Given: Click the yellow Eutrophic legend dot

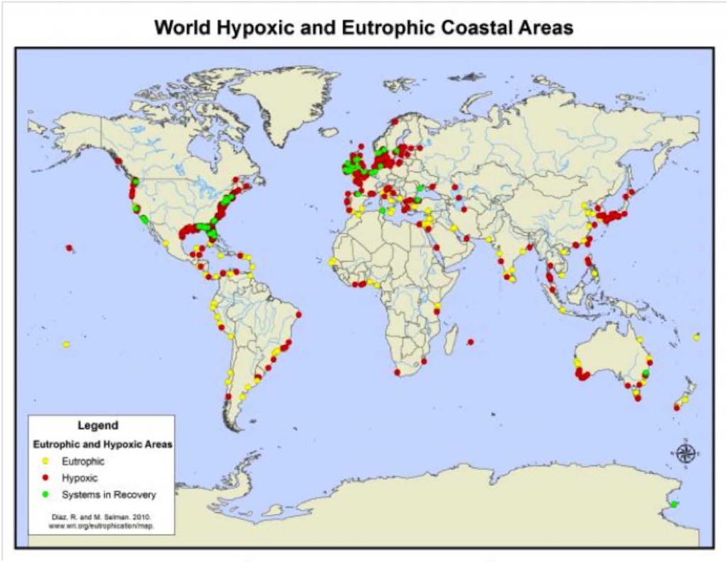Looking at the screenshot, I should [45, 461].
